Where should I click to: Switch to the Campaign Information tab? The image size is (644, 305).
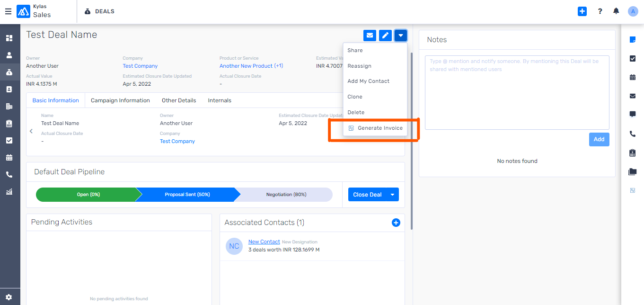point(120,100)
